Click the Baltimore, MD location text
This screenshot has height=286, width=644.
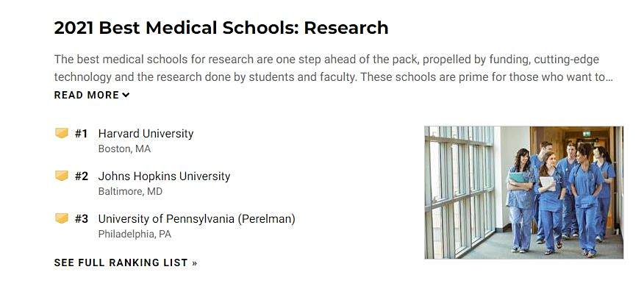tap(130, 191)
